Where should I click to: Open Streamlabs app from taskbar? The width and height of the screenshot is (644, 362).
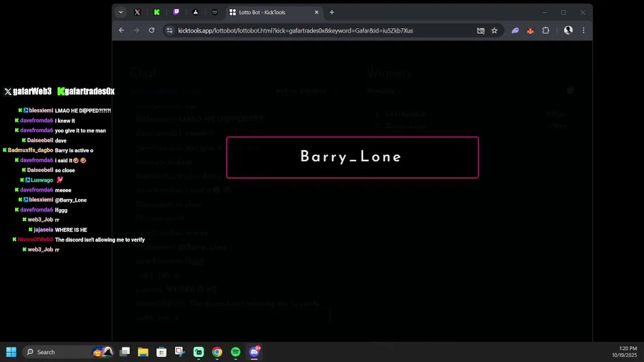click(199, 352)
